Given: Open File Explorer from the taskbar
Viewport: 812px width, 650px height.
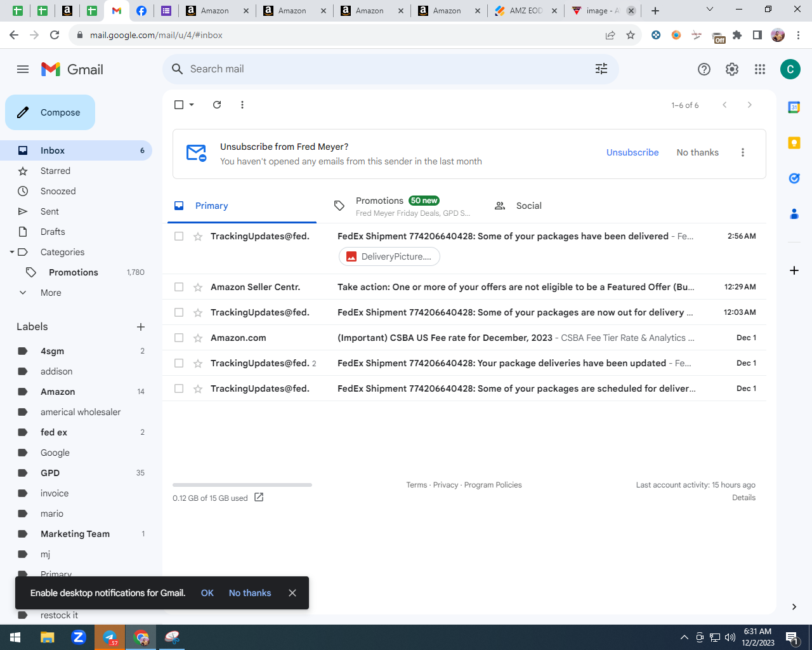Looking at the screenshot, I should tap(48, 637).
